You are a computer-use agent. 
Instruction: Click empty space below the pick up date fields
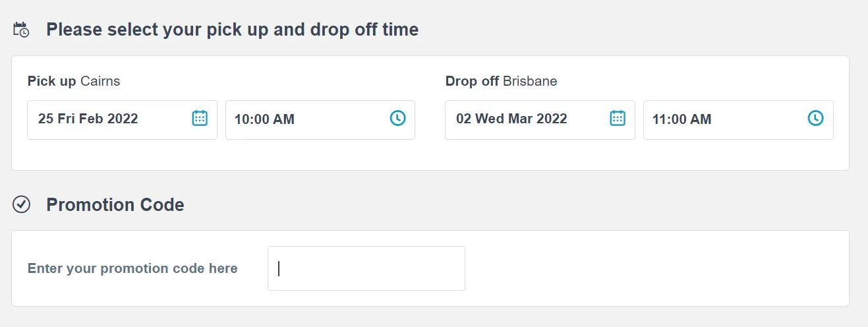(x=217, y=156)
